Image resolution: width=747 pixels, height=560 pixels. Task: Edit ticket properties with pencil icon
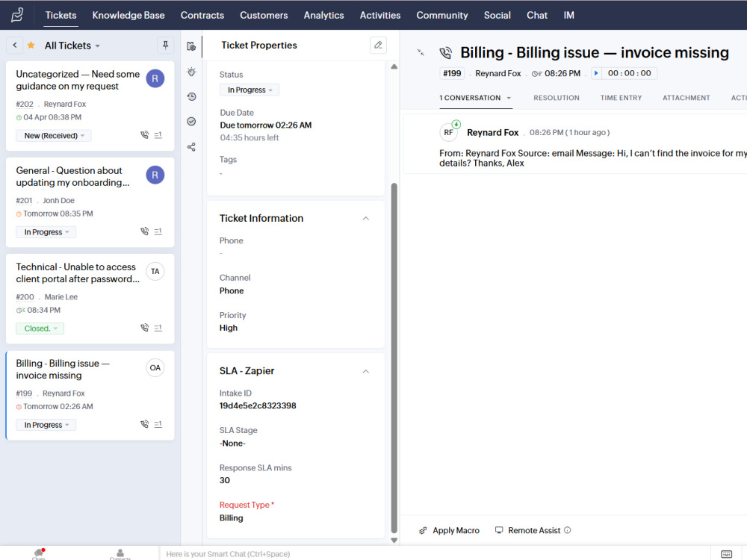(x=378, y=46)
